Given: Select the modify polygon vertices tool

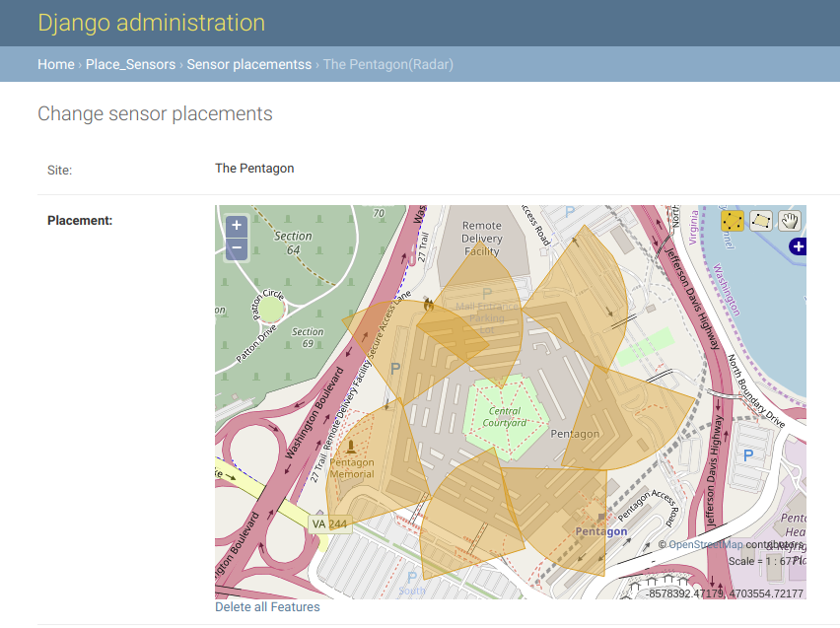Looking at the screenshot, I should [x=733, y=221].
